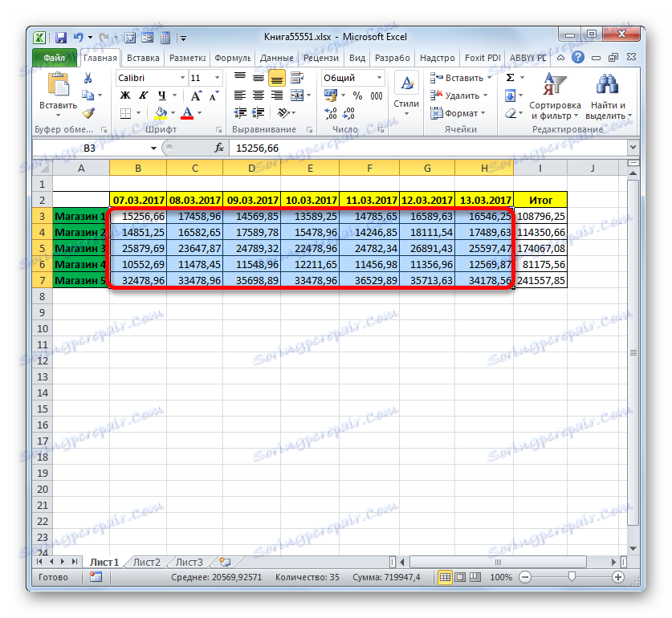This screenshot has height=618, width=672.
Task: Switch to Page Layout view in status bar
Action: [460, 577]
